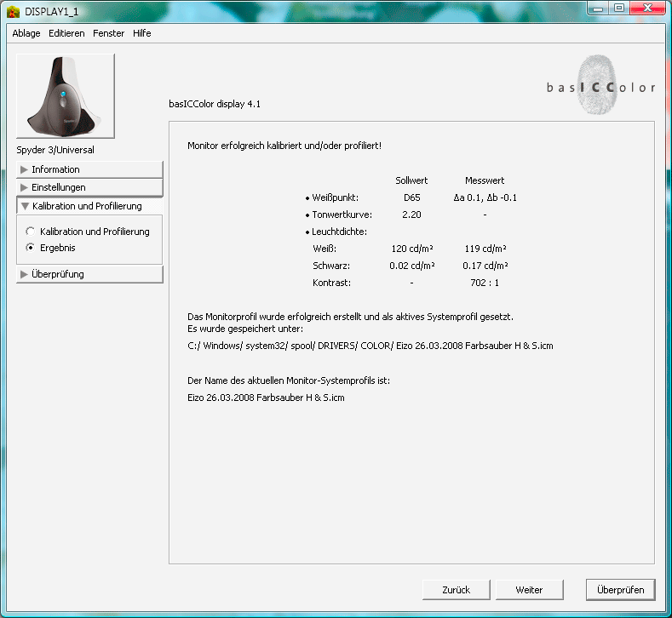Minimize the DISPLAY1_1 window
This screenshot has width=672, height=618.
point(597,9)
